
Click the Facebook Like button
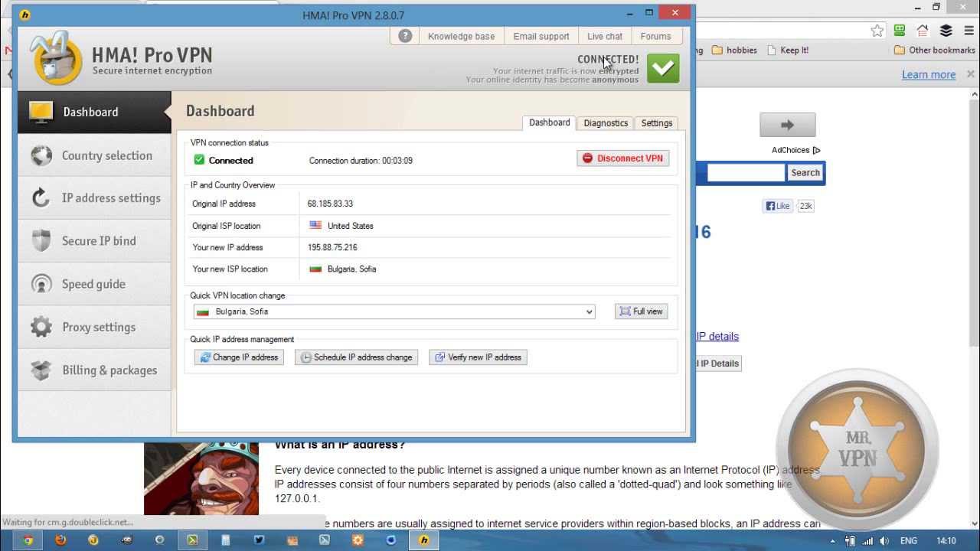[778, 206]
